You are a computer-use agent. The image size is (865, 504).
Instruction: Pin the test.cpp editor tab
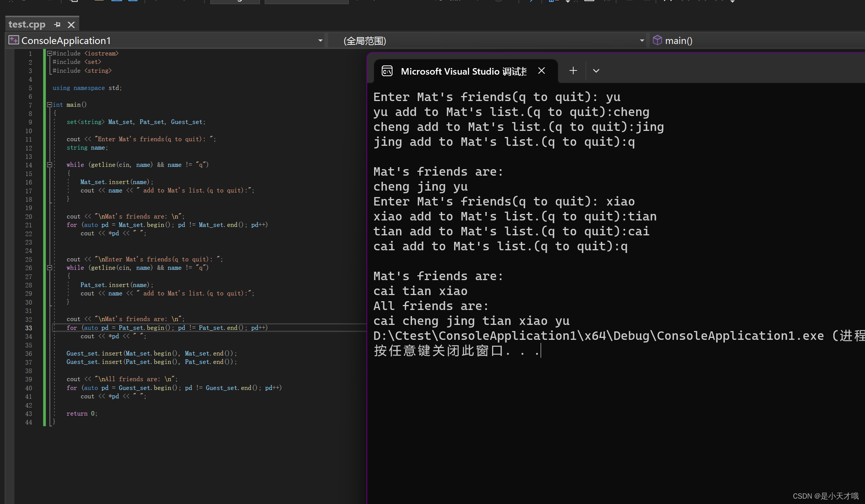57,24
